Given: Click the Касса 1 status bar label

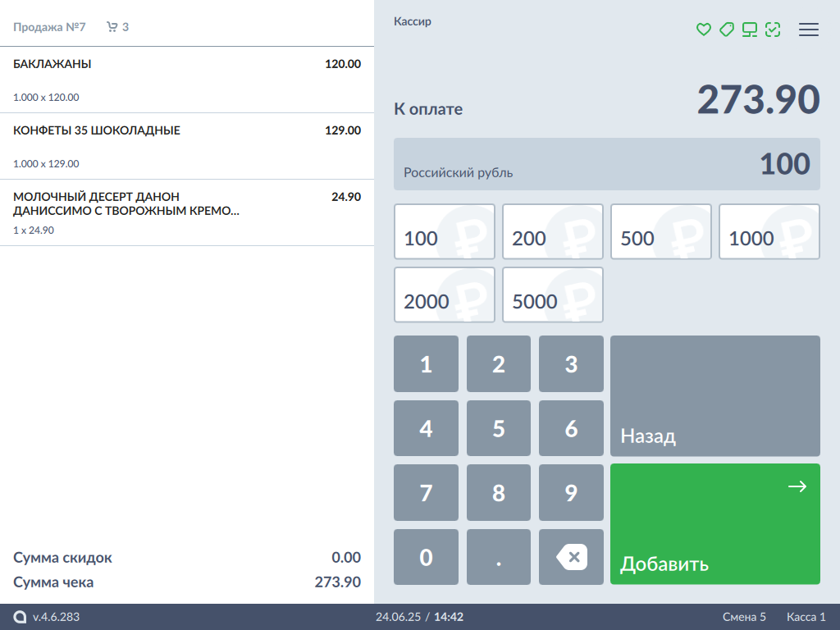Looking at the screenshot, I should tap(806, 617).
